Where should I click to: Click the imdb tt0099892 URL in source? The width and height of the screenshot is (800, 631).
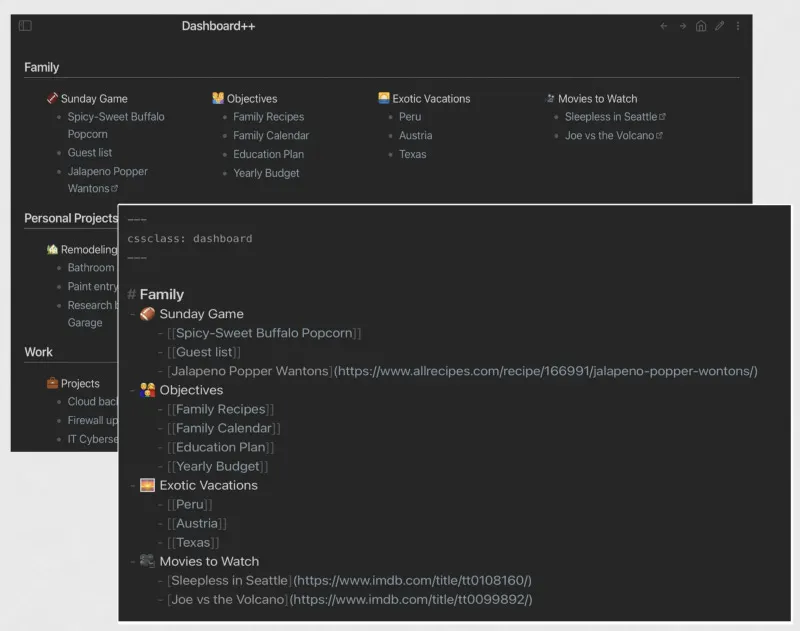pos(411,599)
